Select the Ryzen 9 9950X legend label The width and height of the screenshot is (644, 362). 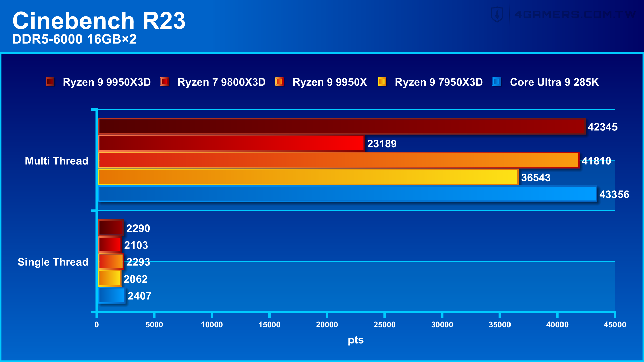(329, 82)
